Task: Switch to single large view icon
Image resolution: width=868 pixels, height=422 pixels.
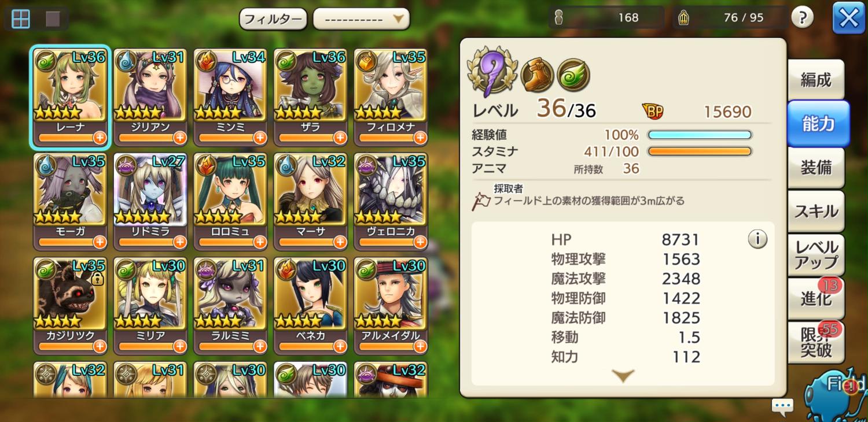Action: [53, 19]
